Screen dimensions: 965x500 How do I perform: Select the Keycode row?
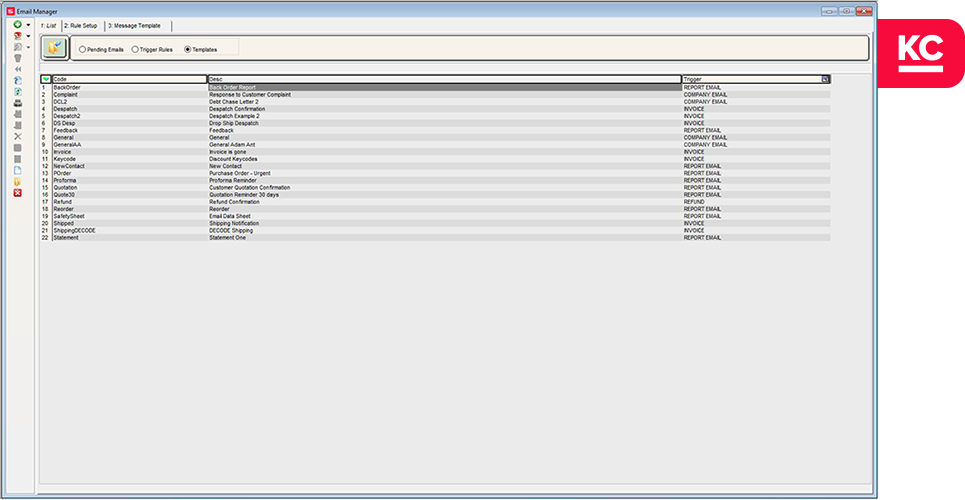pyautogui.click(x=436, y=159)
